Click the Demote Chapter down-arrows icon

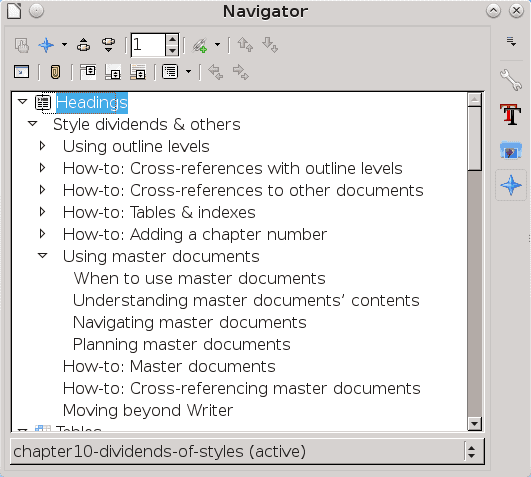[x=270, y=45]
